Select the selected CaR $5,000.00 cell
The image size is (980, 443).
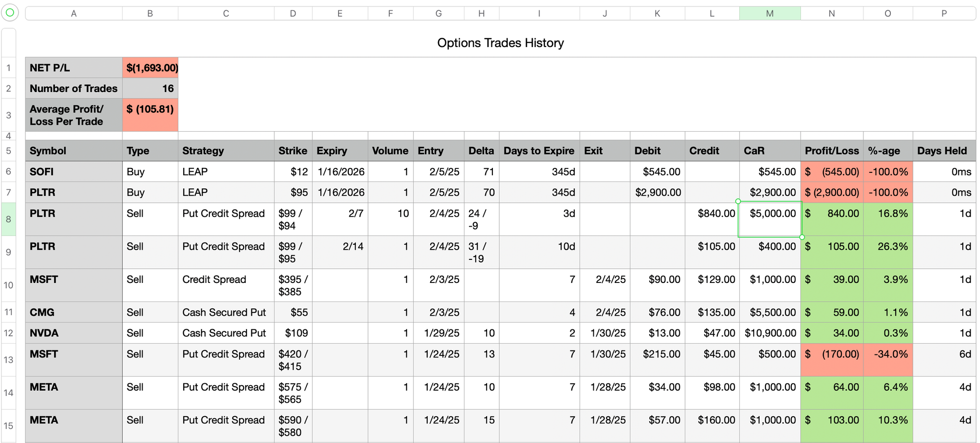point(770,219)
